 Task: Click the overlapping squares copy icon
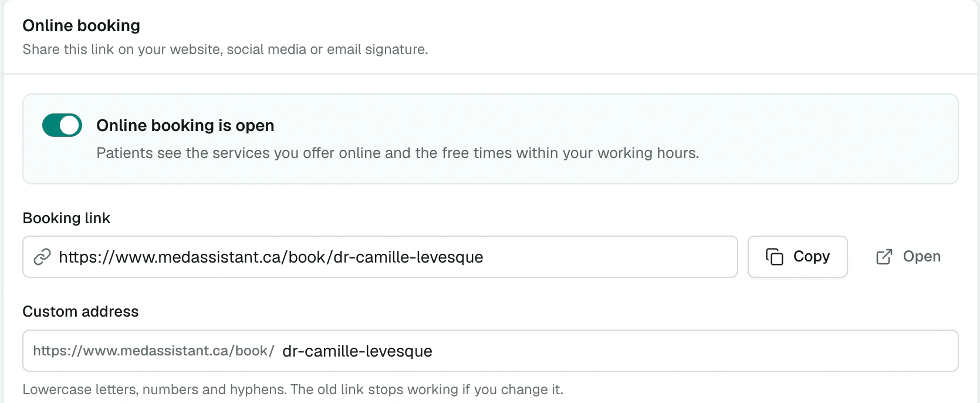click(x=775, y=257)
